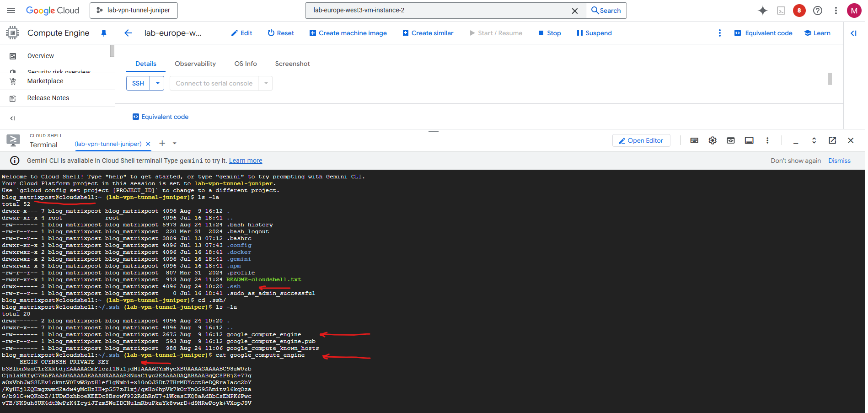The image size is (868, 413).
Task: Open the Learn panel
Action: coord(817,33)
